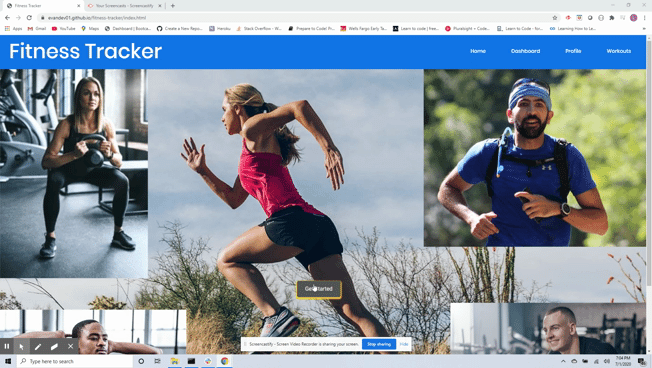Close the Fitness Tracker tab
This screenshot has height=368, width=652.
coord(79,6)
